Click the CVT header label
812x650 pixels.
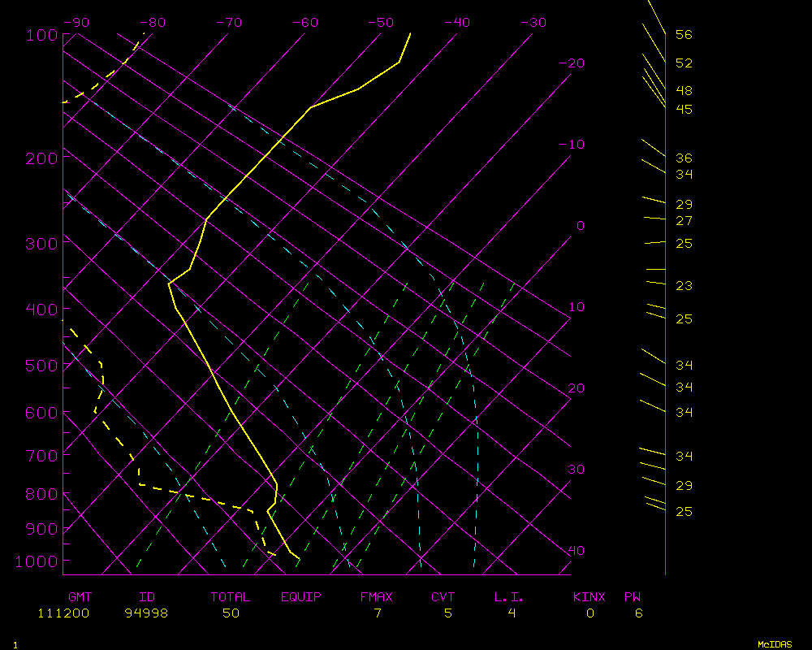443,597
